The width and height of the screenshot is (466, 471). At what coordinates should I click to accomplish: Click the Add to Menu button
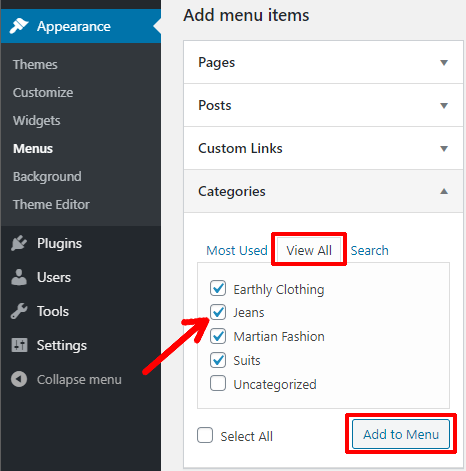401,434
